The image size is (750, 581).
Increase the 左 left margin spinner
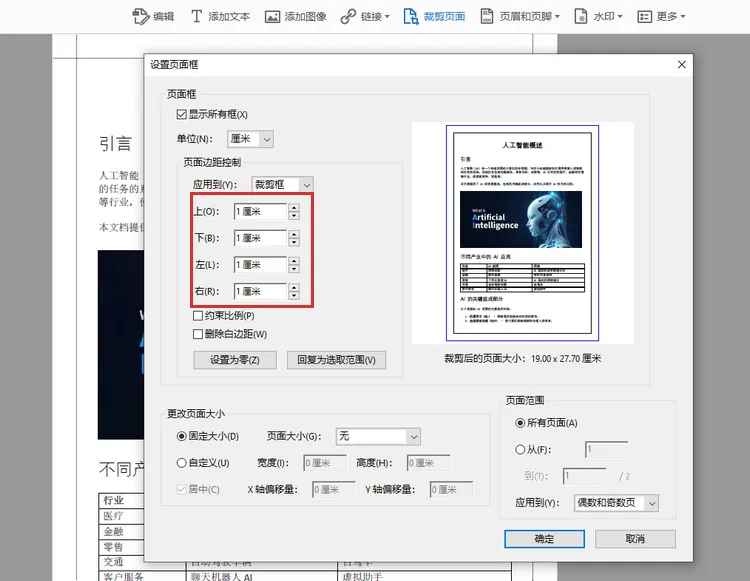coord(294,261)
